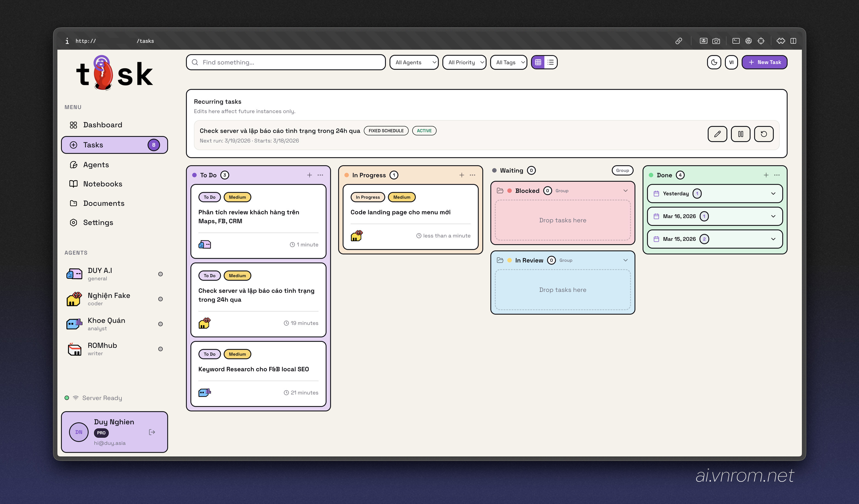Go to Dashboard in sidebar menu
The width and height of the screenshot is (859, 504).
pyautogui.click(x=103, y=125)
